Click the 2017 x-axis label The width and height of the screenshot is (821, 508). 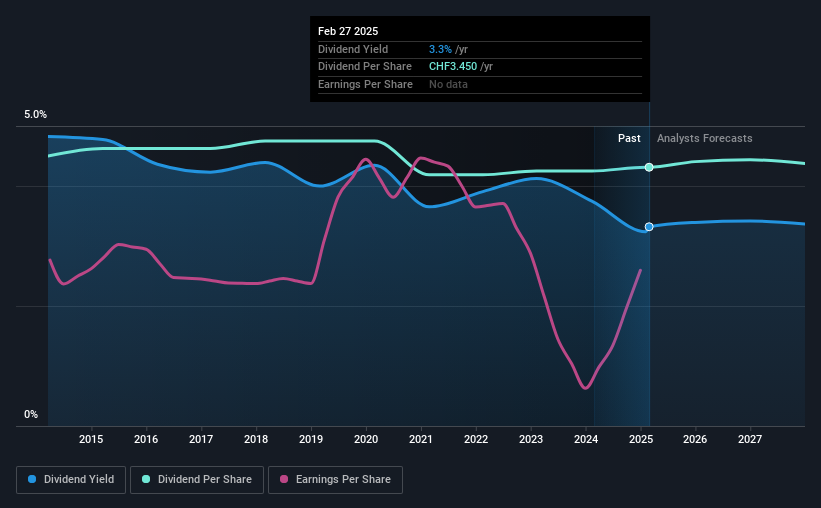[x=201, y=439]
